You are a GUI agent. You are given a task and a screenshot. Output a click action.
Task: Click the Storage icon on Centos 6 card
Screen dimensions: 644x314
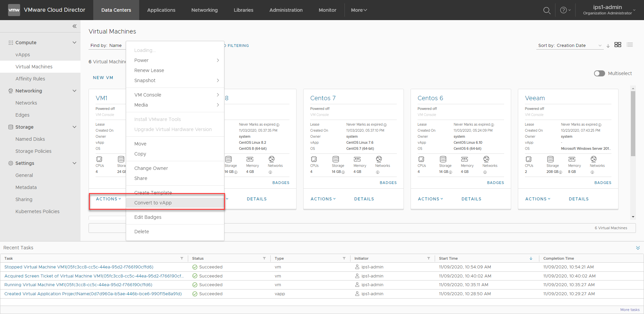[443, 159]
